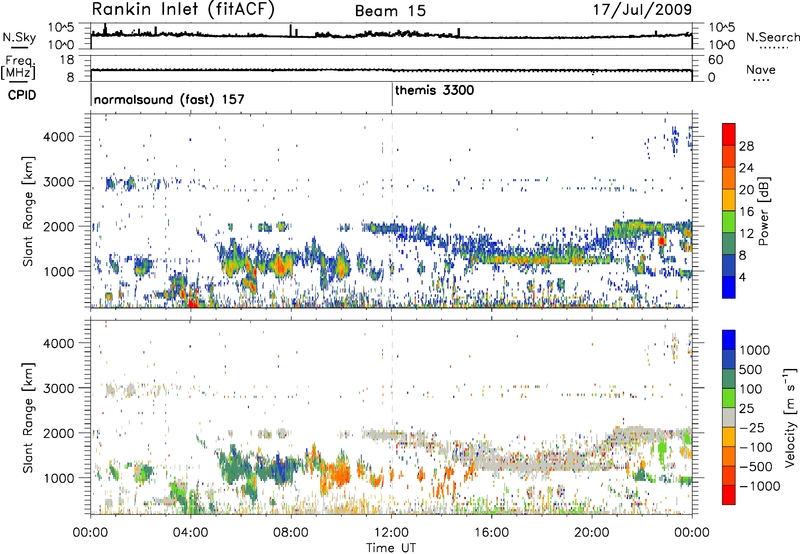Click the 12 label on the Power colorbar

746,233
